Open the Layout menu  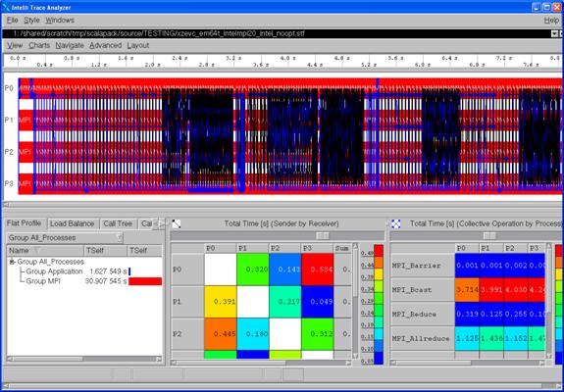[137, 45]
